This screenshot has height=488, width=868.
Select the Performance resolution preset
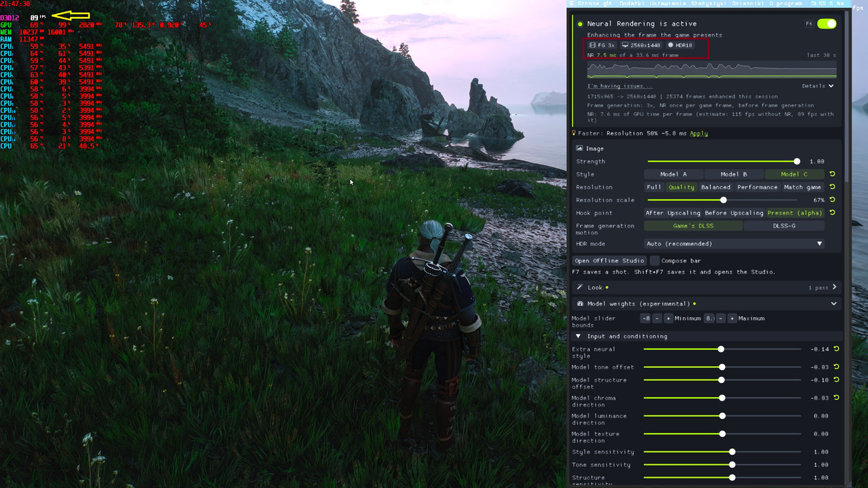tap(757, 187)
